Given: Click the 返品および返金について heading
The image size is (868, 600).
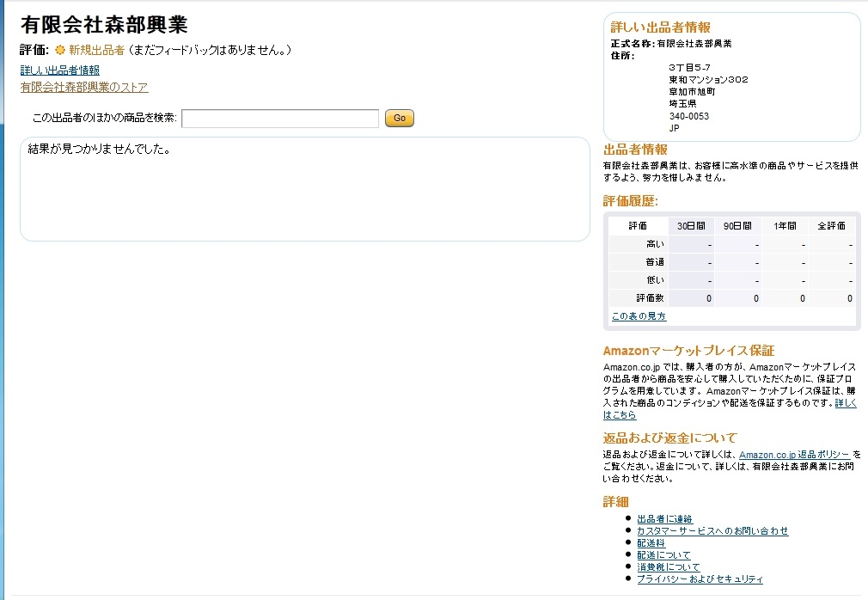Looking at the screenshot, I should coord(670,438).
